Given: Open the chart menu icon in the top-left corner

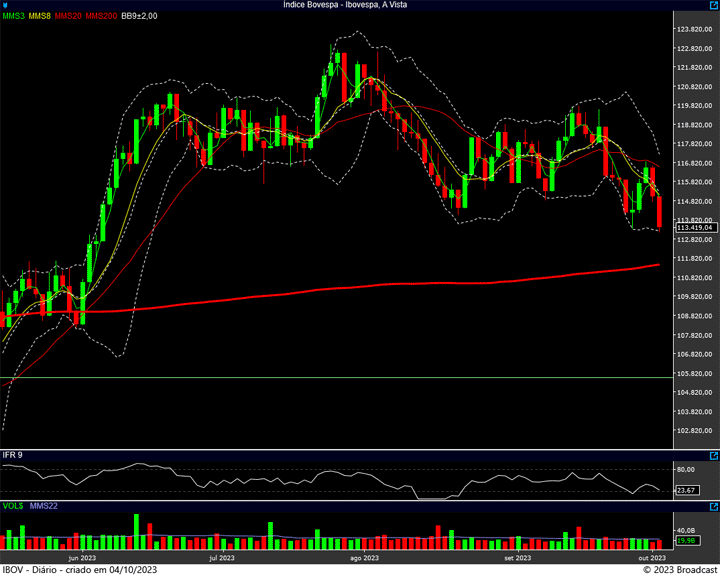Looking at the screenshot, I should click(5, 5).
